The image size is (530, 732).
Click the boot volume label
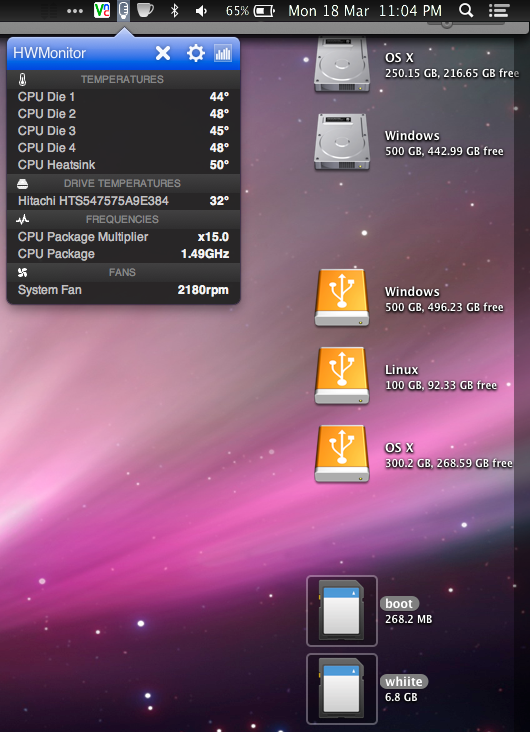(399, 604)
